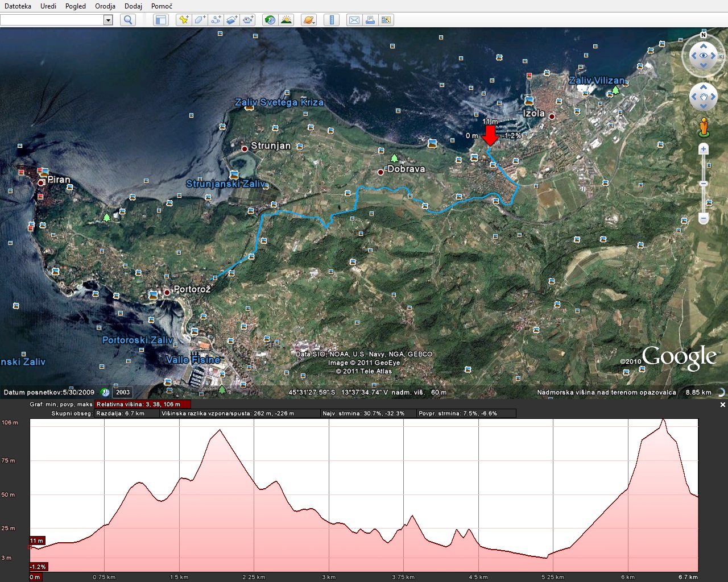Image resolution: width=728 pixels, height=582 pixels.
Task: Toggle historical imagery in toolbar
Action: click(270, 20)
